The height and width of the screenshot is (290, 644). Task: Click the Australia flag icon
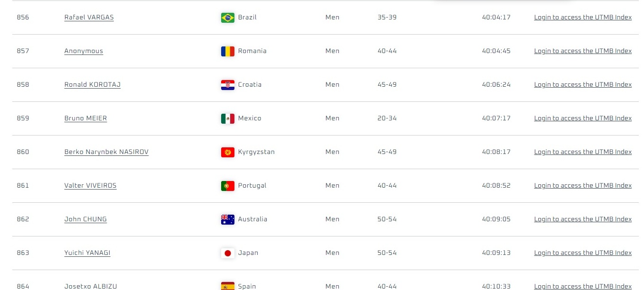coord(227,219)
